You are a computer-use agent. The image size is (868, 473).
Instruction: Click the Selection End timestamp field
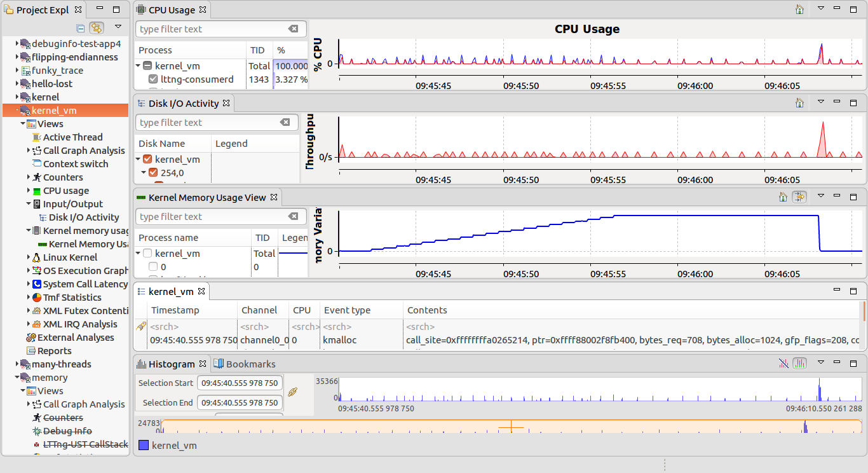coord(240,402)
